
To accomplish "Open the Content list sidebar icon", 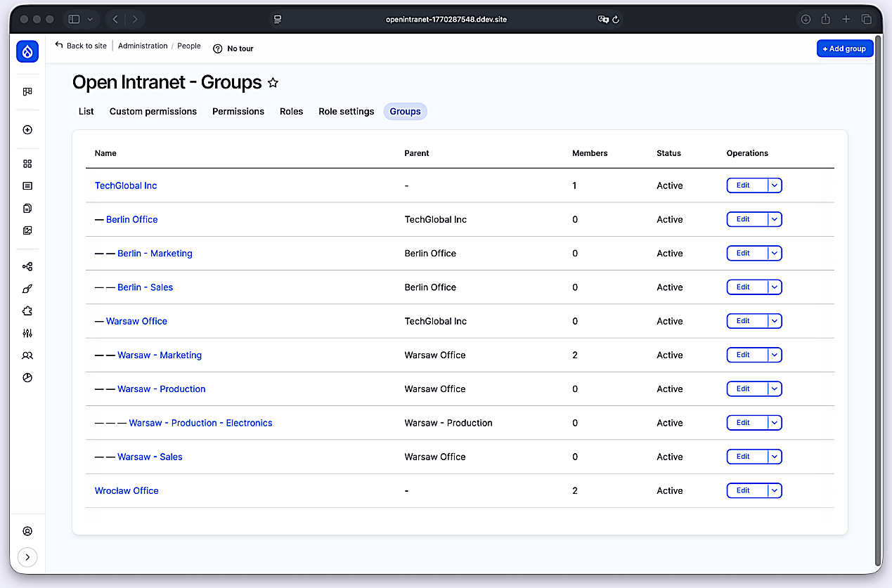I will coord(27,186).
